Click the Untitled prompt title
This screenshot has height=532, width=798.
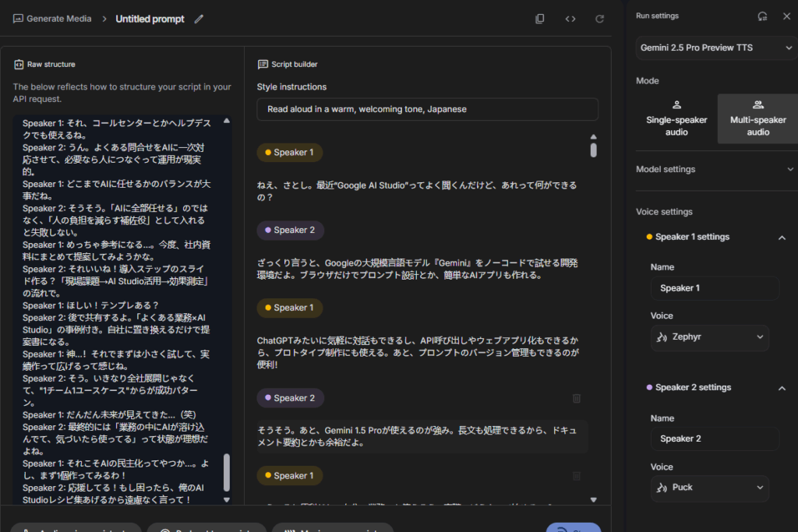pyautogui.click(x=150, y=19)
